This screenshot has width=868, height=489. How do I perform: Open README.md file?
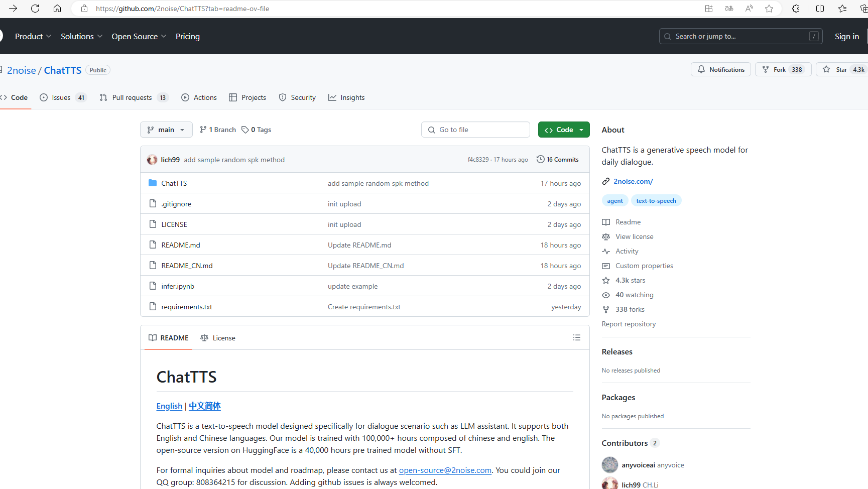click(x=181, y=245)
